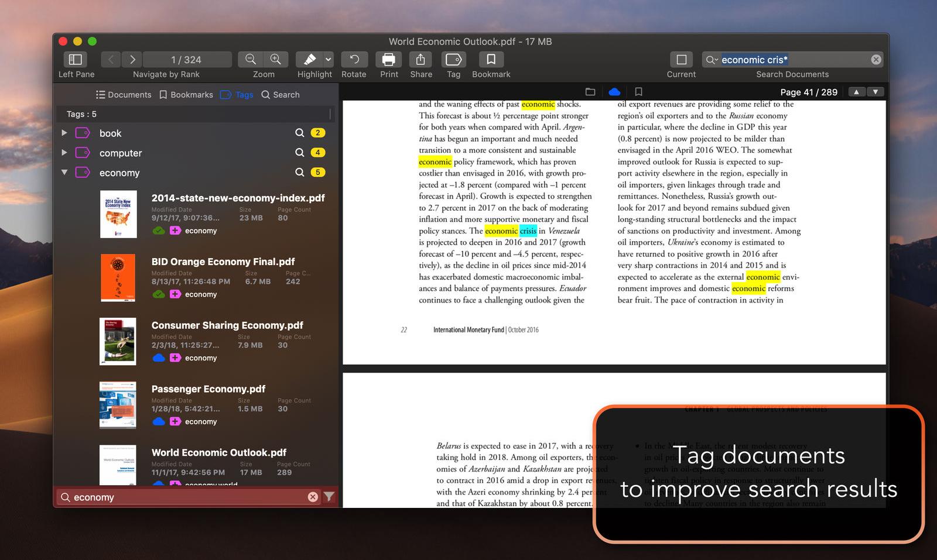This screenshot has height=560, width=937.
Task: Click blue cloud icon above document
Action: (x=614, y=92)
